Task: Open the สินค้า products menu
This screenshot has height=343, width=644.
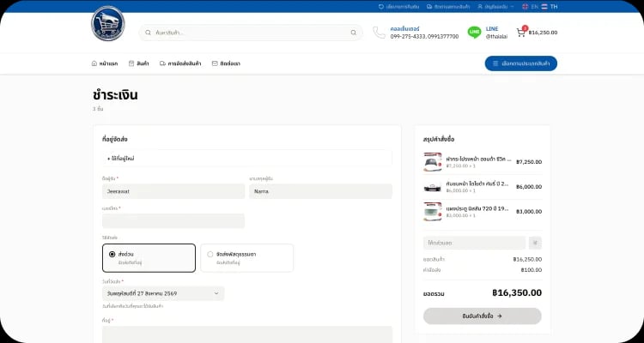Action: (x=139, y=63)
